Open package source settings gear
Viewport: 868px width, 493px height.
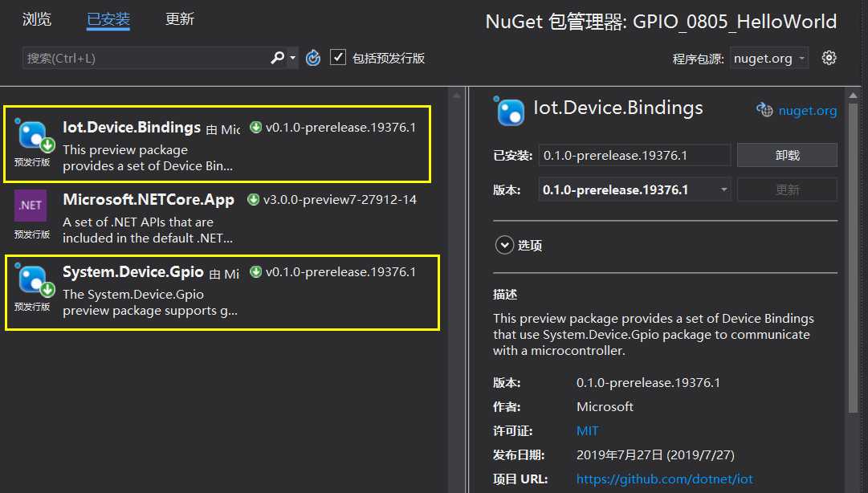coord(829,58)
